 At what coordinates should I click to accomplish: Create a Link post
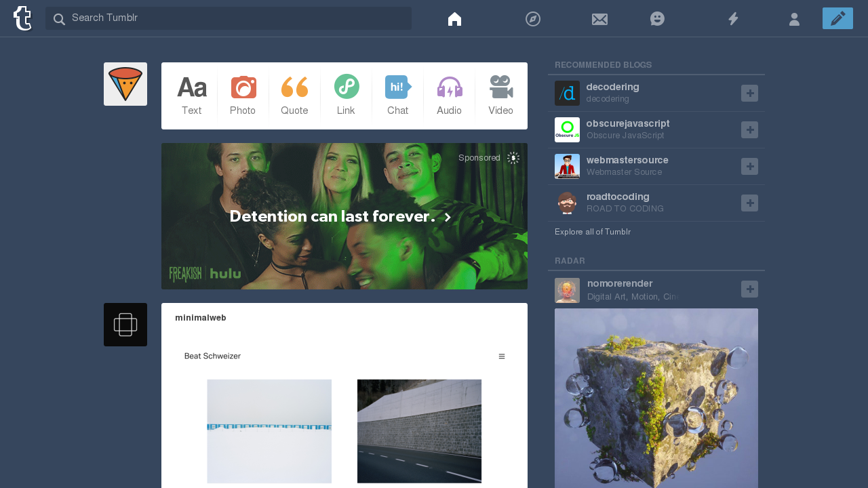[346, 96]
